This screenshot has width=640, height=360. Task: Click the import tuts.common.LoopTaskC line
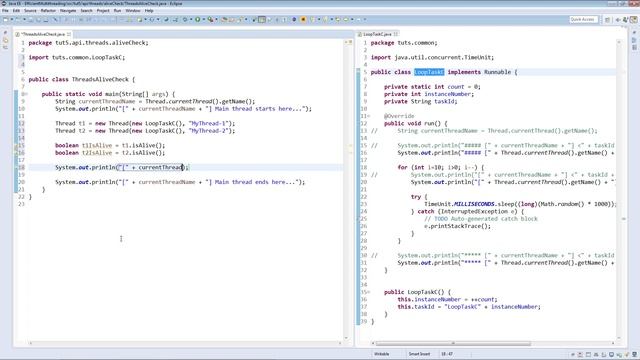77,58
